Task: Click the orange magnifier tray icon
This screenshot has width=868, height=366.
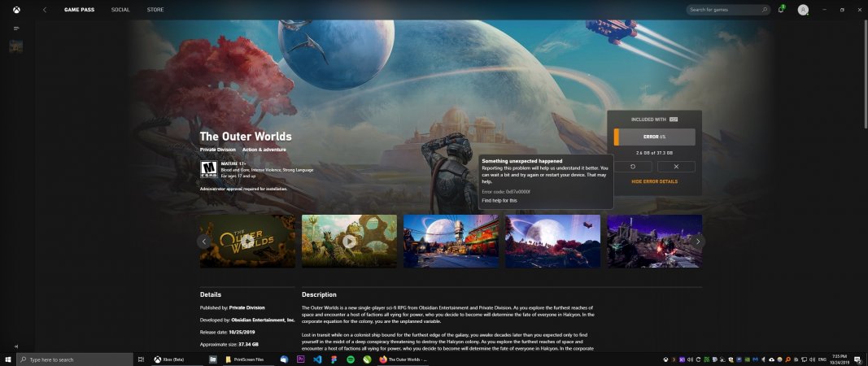Action: [x=787, y=359]
